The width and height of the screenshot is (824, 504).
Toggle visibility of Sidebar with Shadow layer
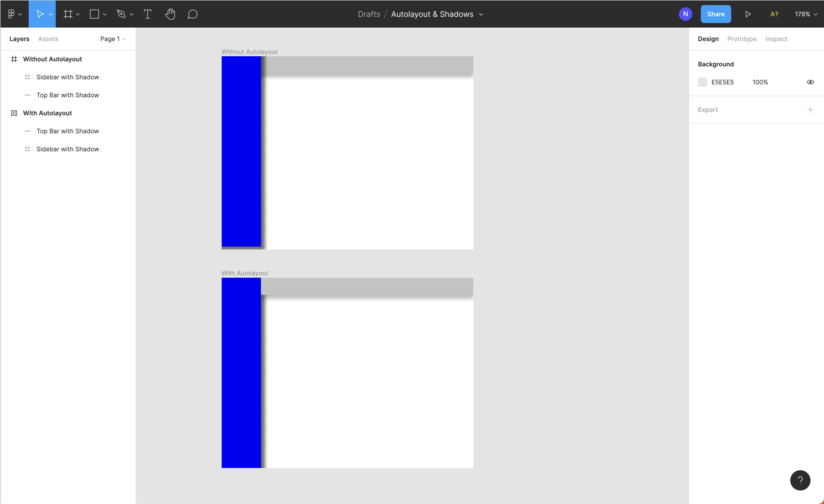tap(124, 76)
